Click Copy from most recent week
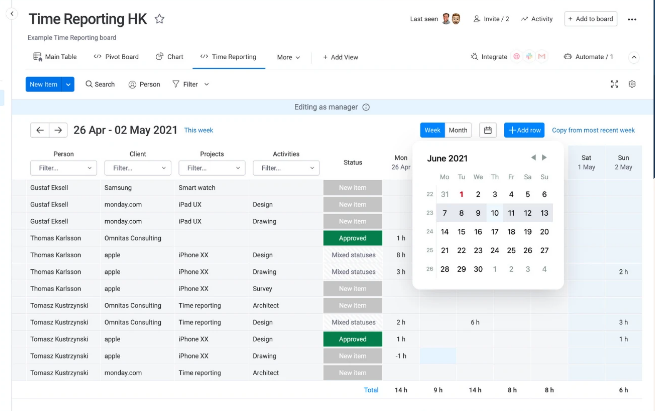The height and width of the screenshot is (411, 655). point(593,130)
